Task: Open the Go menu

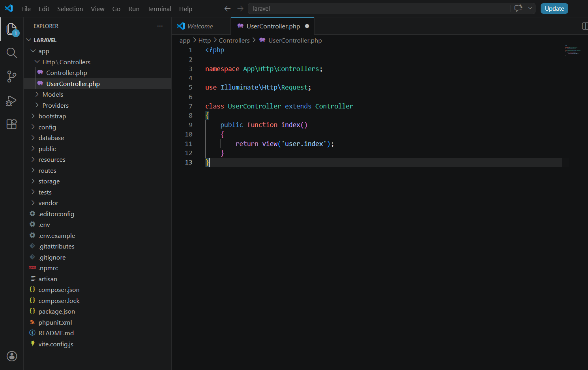Action: (116, 9)
